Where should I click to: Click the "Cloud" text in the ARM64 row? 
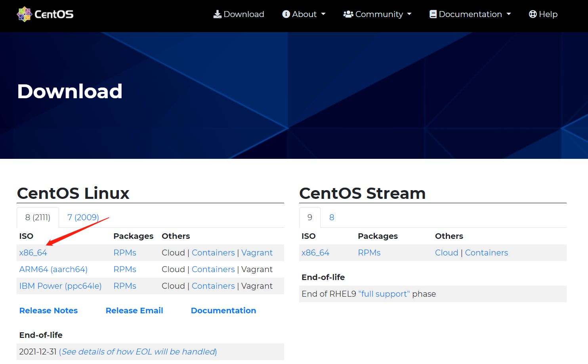174,269
